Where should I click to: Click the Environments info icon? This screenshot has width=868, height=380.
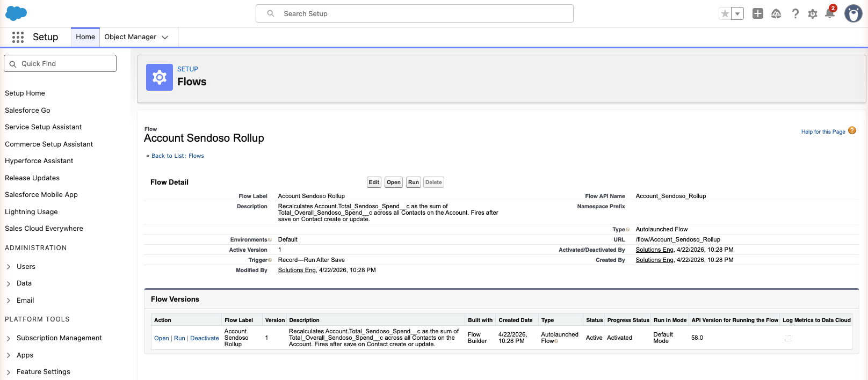(270, 240)
